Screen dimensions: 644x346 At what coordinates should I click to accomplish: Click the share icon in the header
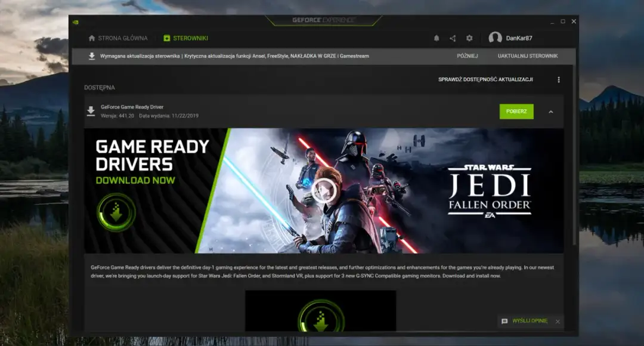point(453,38)
